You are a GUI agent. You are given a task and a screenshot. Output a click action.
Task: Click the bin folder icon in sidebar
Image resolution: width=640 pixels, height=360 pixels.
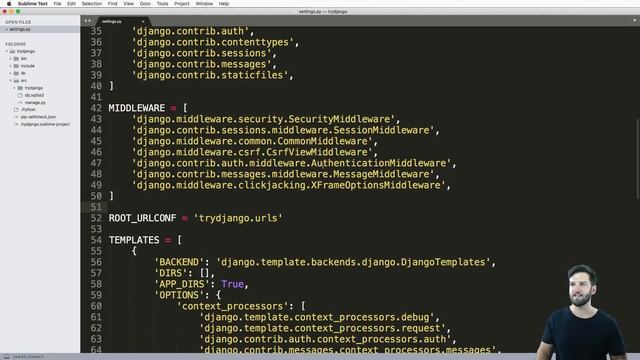[16, 59]
